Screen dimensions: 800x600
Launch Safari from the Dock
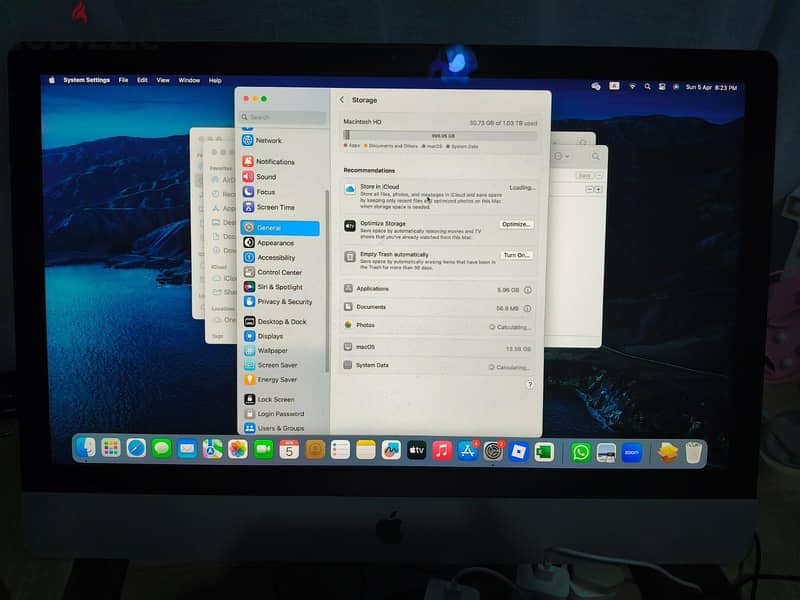136,448
